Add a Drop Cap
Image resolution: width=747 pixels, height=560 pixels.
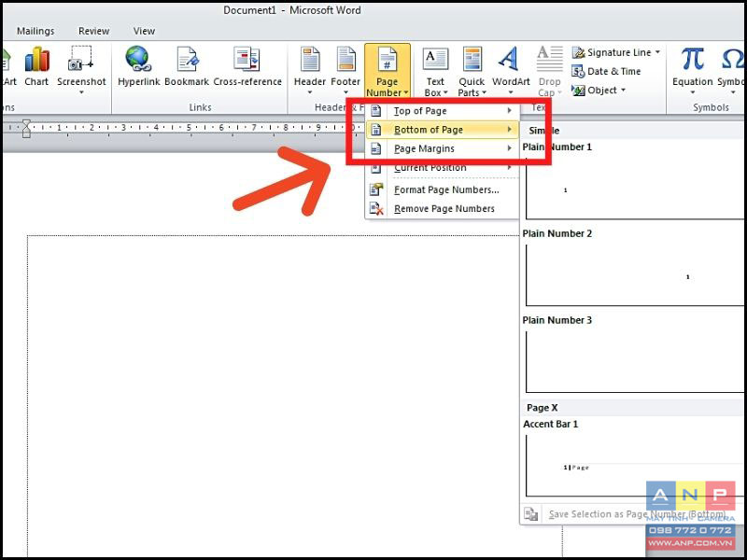pos(549,72)
